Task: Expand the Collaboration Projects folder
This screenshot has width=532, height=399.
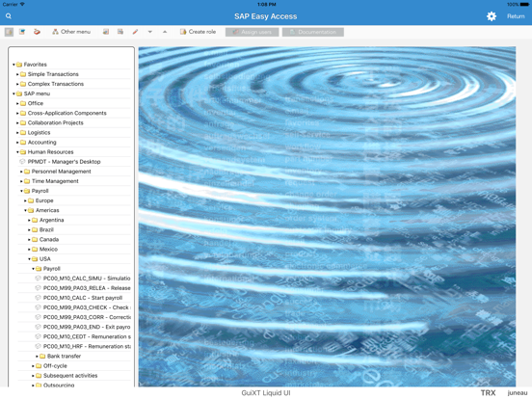Action: pos(17,122)
